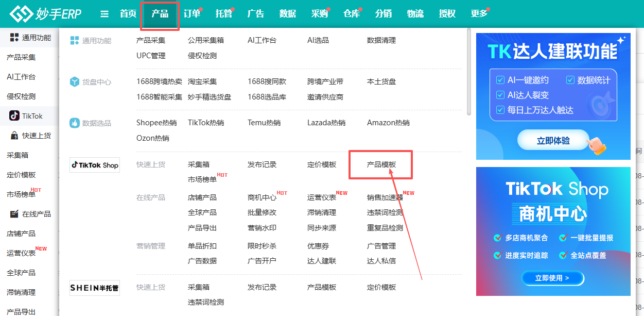
Task: Open 商机中心 link
Action: pos(262,197)
